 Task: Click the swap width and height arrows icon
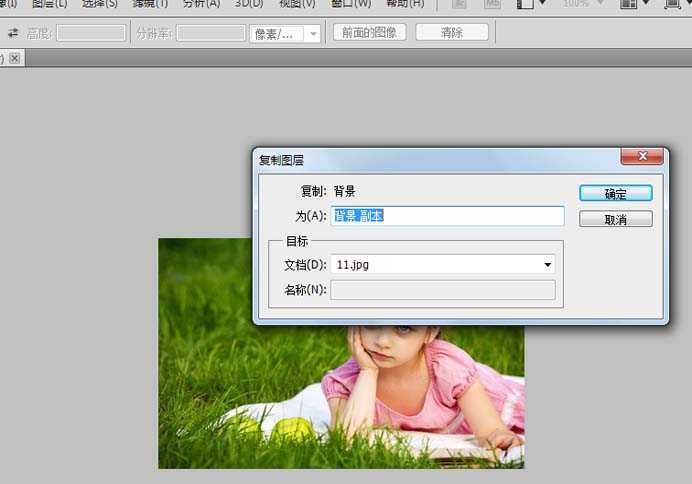point(13,33)
